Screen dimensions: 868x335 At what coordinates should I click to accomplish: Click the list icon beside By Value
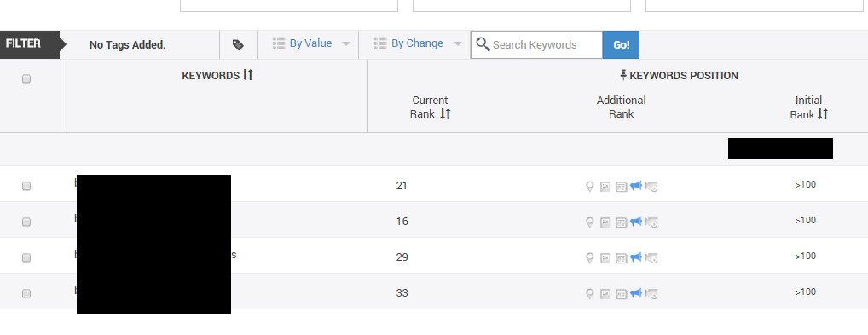[x=279, y=43]
